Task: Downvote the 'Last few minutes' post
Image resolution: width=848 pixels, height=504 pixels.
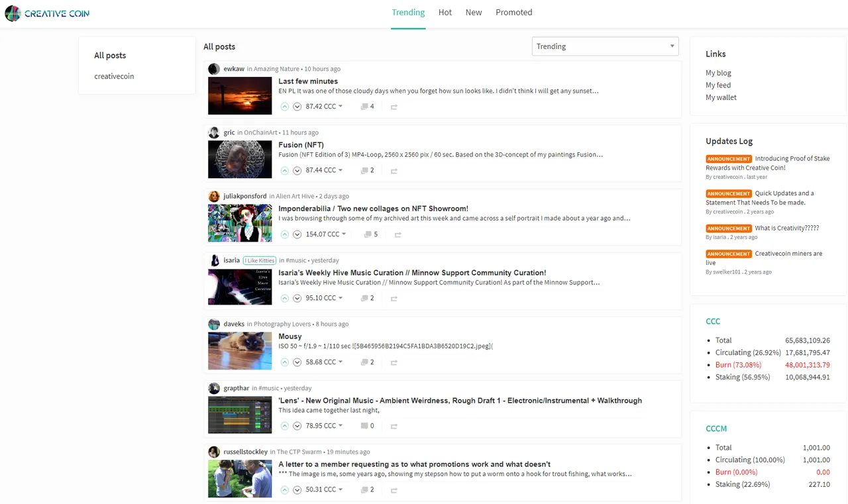Action: click(x=297, y=107)
